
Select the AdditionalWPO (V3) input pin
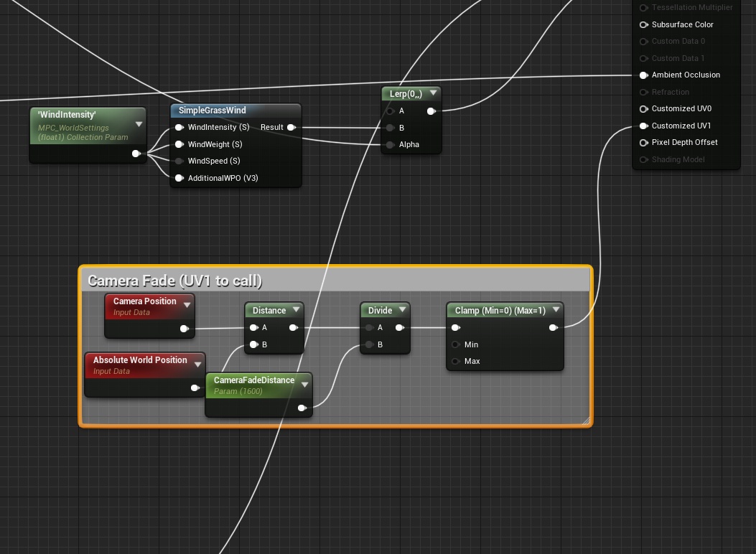pos(179,178)
